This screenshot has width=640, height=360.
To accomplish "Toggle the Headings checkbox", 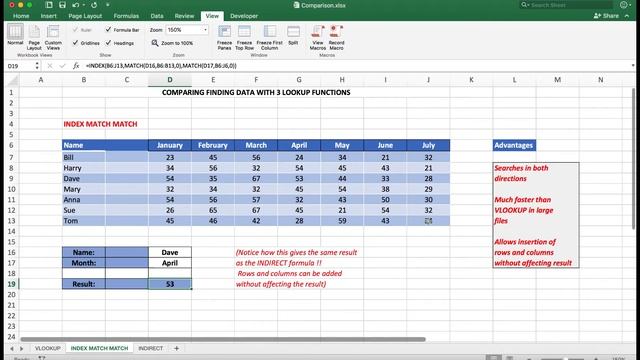I will pyautogui.click(x=108, y=42).
